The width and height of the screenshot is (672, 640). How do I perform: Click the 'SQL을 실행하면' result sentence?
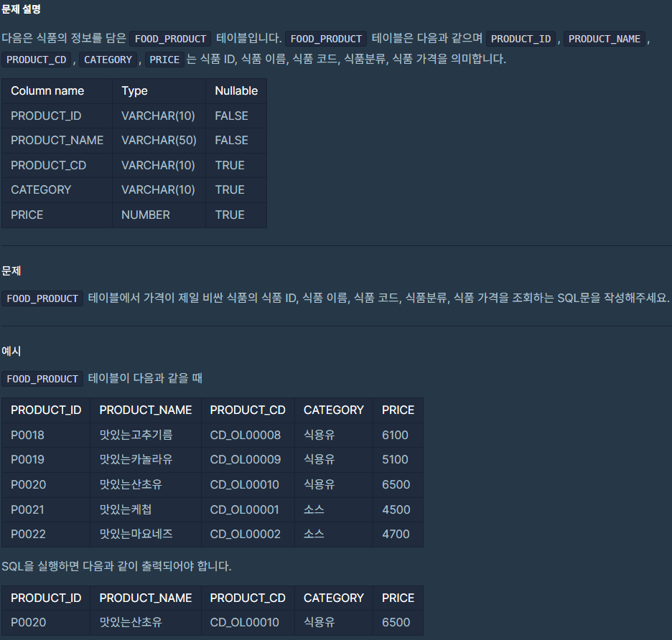point(116,566)
